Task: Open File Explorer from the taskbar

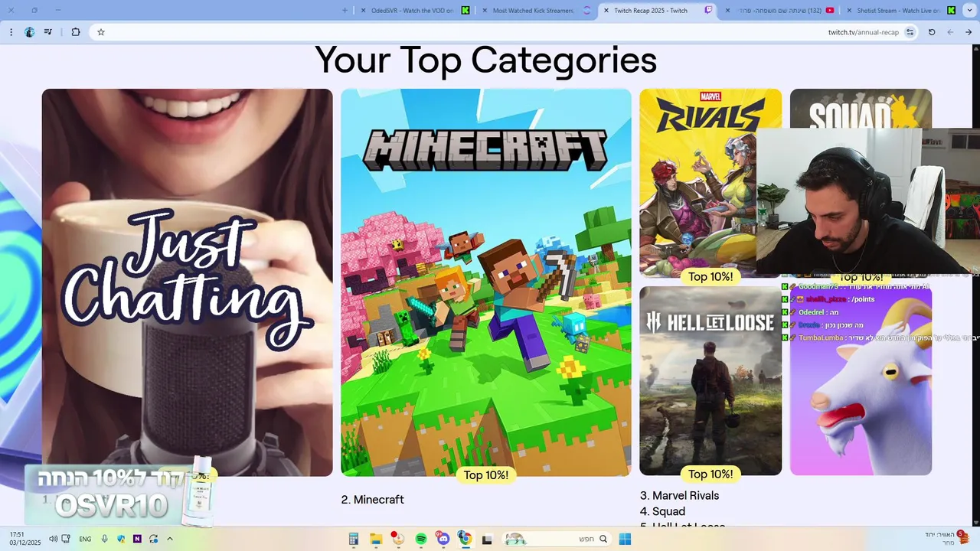Action: [x=375, y=539]
